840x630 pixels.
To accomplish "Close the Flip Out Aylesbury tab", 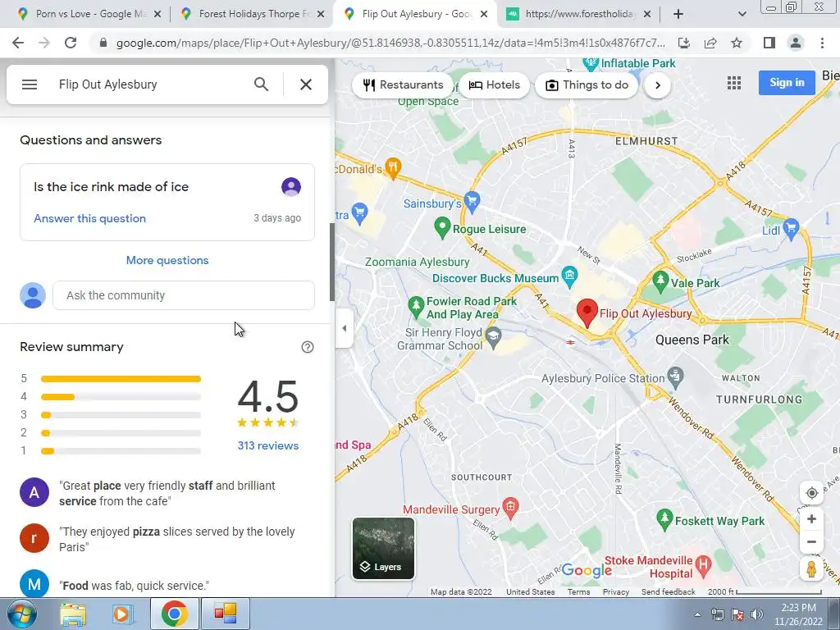I will tap(484, 14).
